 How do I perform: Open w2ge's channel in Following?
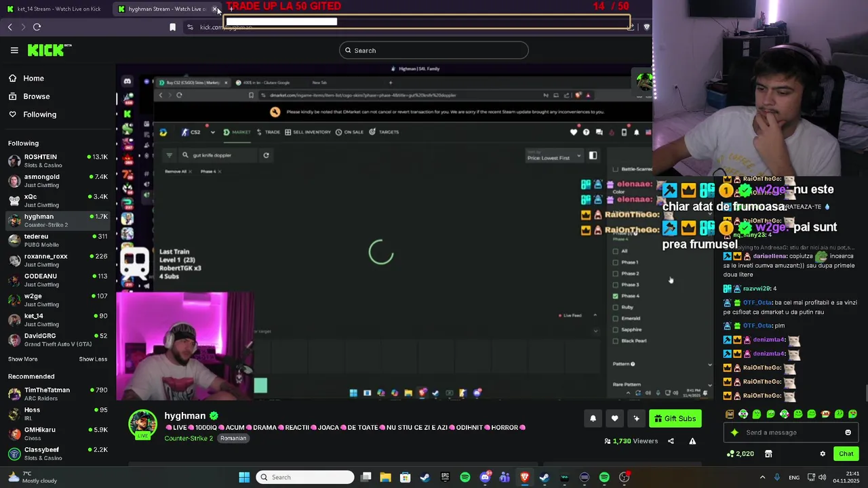(58, 300)
